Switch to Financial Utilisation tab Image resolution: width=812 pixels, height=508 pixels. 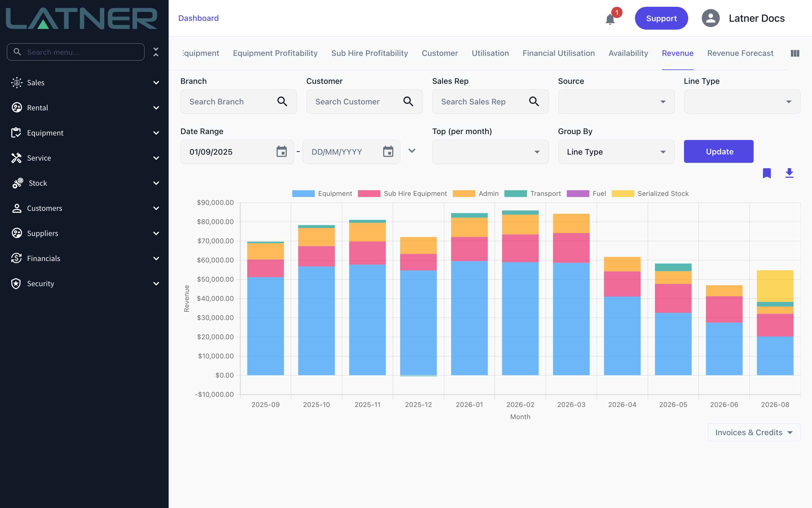click(558, 53)
